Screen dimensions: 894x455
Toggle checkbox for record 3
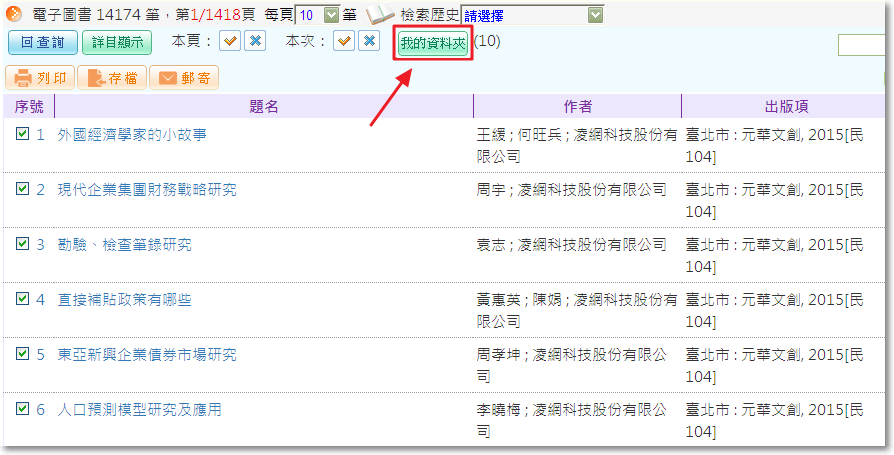click(22, 243)
